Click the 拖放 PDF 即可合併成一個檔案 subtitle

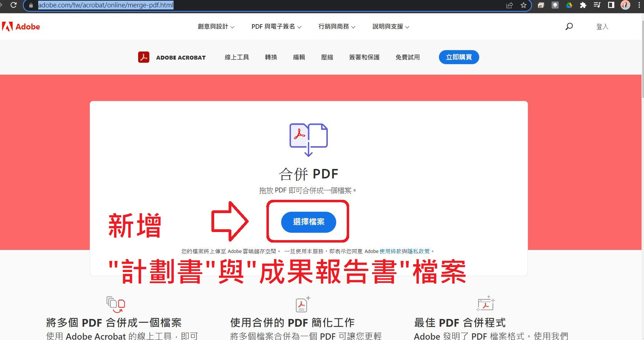[x=307, y=191]
